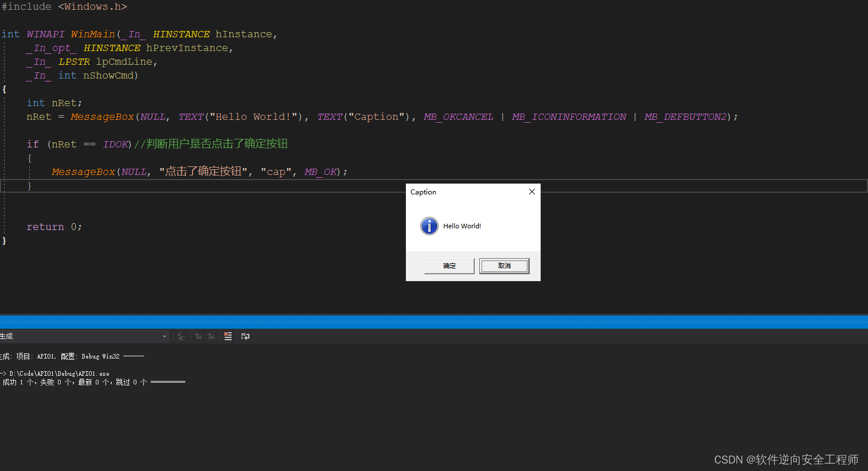Click the go-to-source message icon
Image resolution: width=868 pixels, height=471 pixels.
point(181,336)
